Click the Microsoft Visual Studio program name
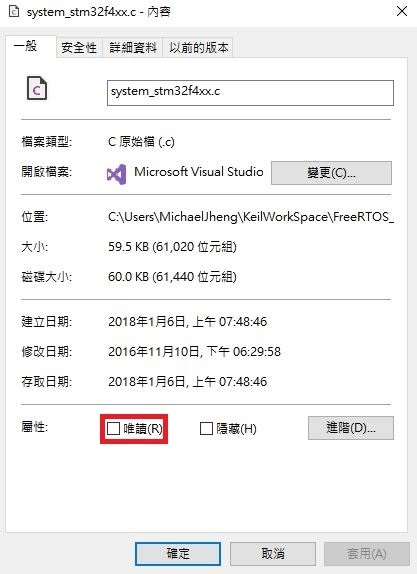Screen dimensions: 417x574 click(x=199, y=172)
